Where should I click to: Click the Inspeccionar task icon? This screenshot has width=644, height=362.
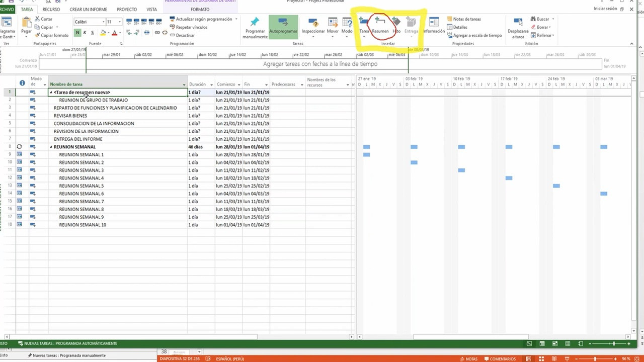tap(313, 22)
